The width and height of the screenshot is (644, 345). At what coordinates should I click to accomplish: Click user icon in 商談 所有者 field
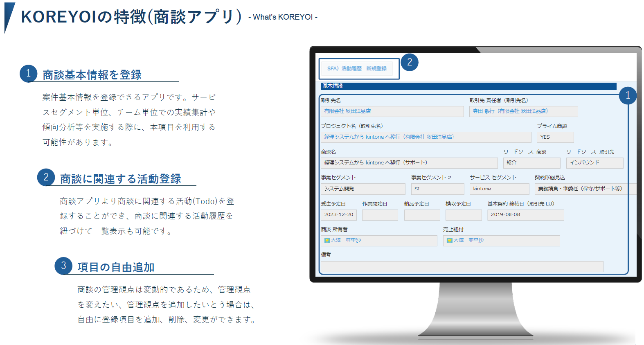click(327, 241)
